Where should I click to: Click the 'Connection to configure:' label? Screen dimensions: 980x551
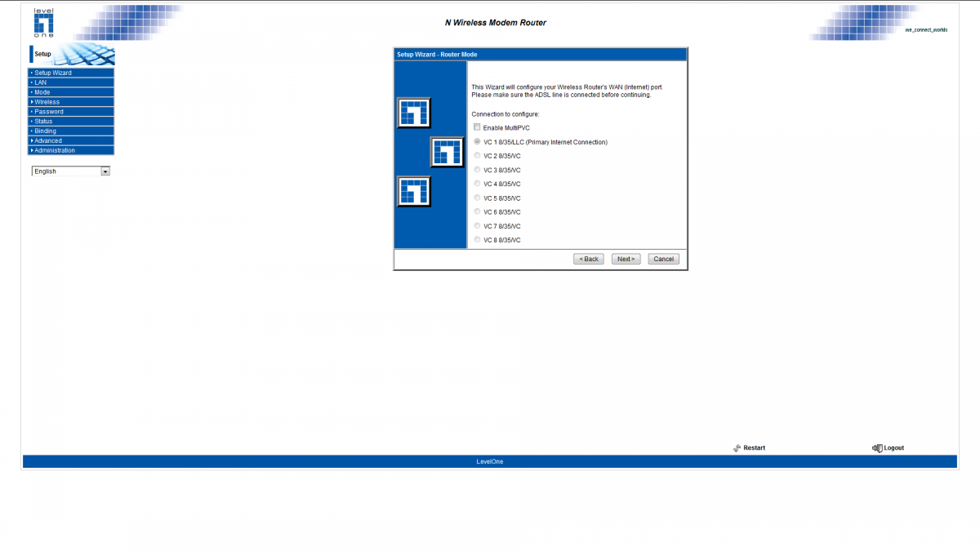point(506,113)
